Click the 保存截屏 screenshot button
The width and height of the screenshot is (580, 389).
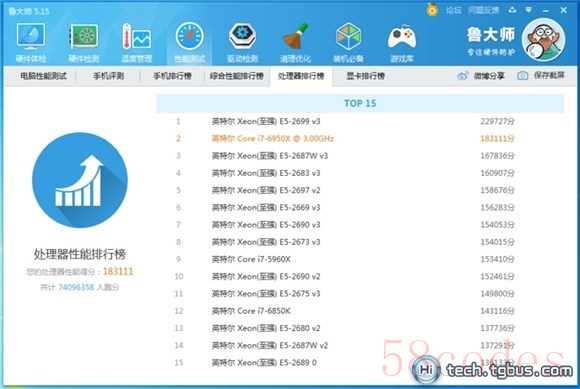[541, 75]
